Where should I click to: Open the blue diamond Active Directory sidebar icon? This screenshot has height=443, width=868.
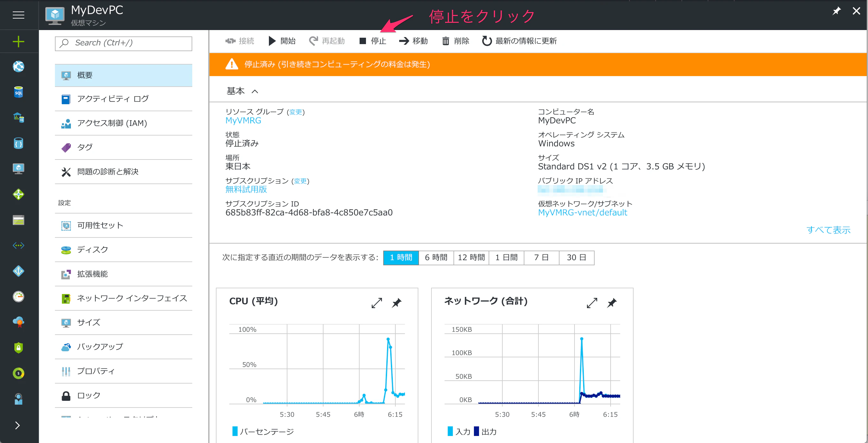click(19, 271)
